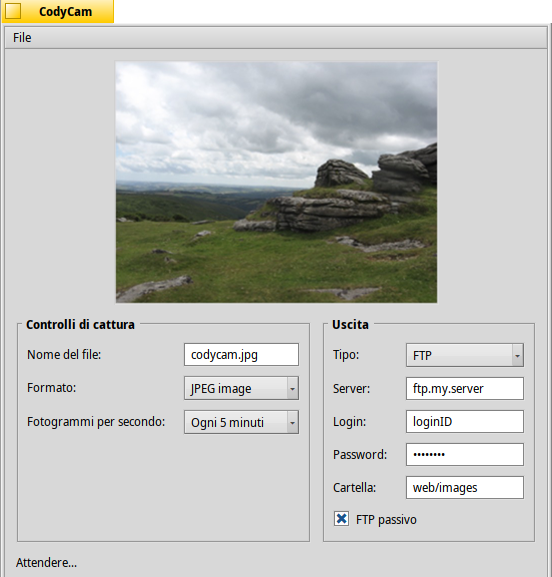Click the 'Formato:' label
552x577 pixels.
[52, 387]
